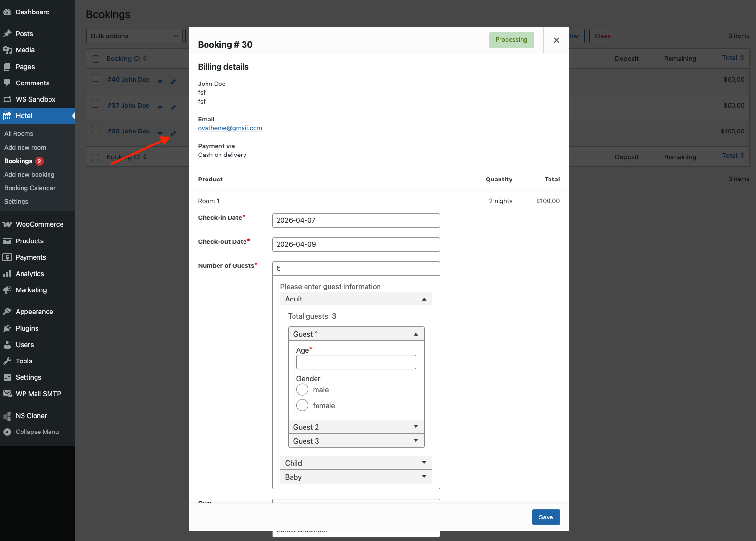Viewport: 756px width, 541px height.
Task: Expand the Child guest section
Action: (x=356, y=463)
